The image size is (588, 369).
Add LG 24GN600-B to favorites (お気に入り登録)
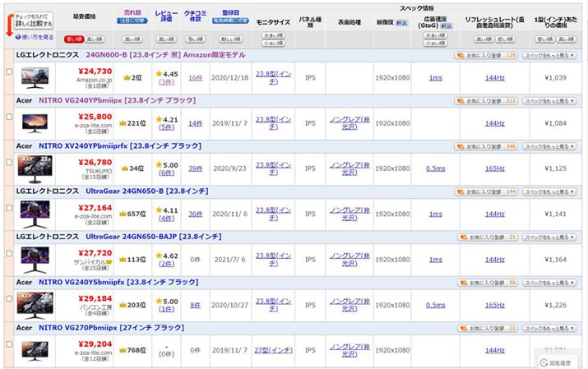click(x=485, y=55)
